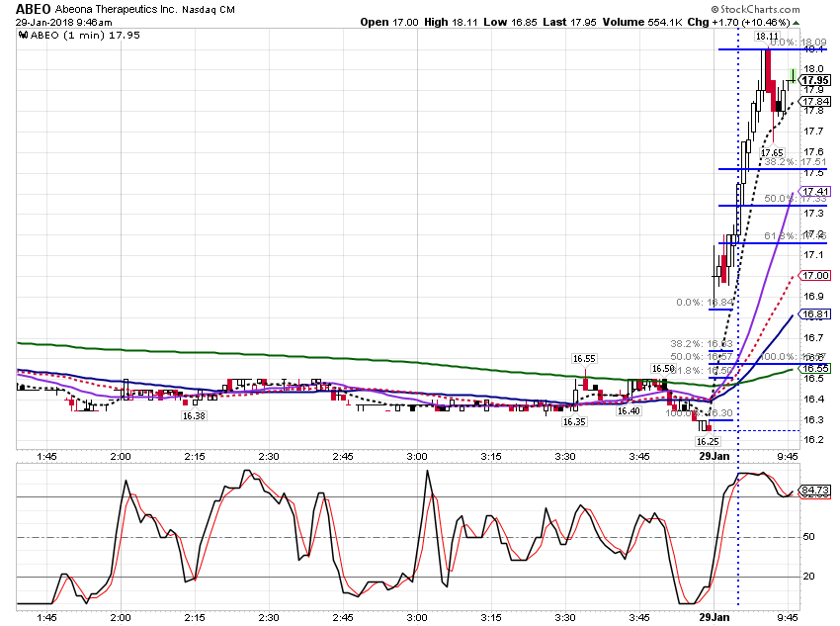840x626 pixels.
Task: Click the Low 16.85 value in the header
Action: click(x=510, y=22)
